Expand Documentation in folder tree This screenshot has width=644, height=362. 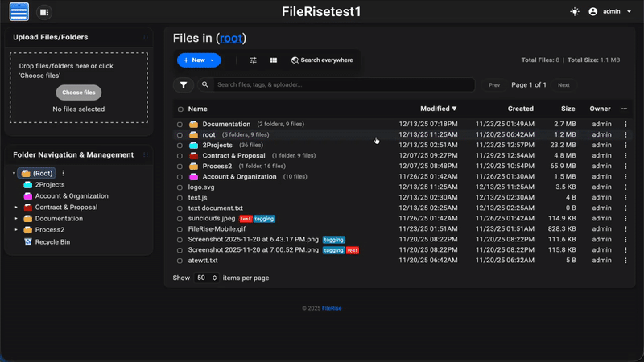tap(16, 219)
